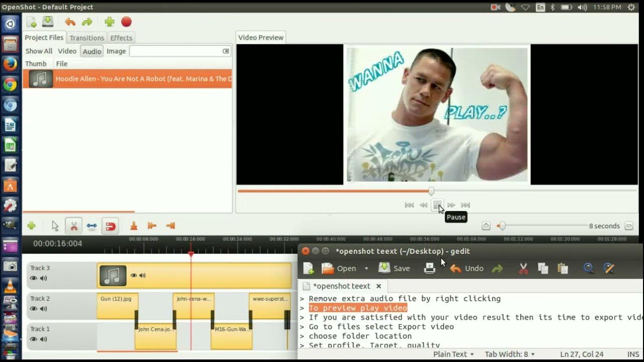Jump to next marker

pos(170,226)
